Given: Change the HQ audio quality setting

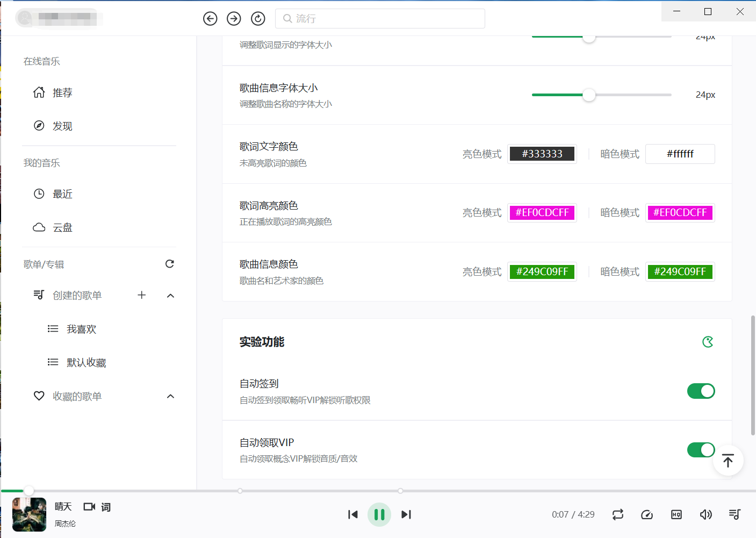Looking at the screenshot, I should (676, 514).
